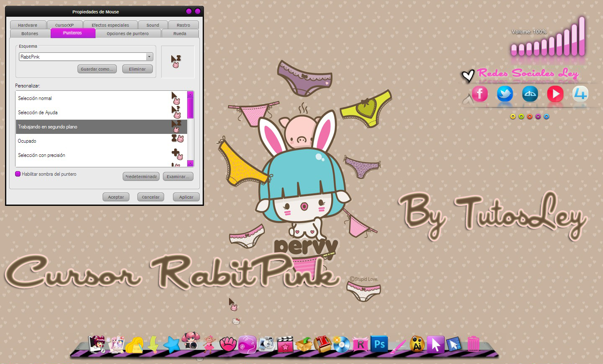The height and width of the screenshot is (364, 603).
Task: Open the Rueda tab
Action: coord(180,33)
